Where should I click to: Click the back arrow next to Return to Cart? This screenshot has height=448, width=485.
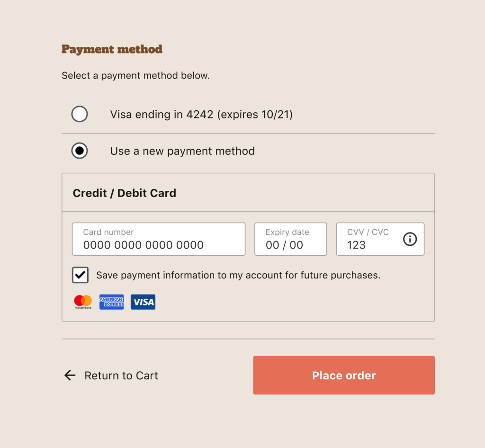click(x=70, y=375)
